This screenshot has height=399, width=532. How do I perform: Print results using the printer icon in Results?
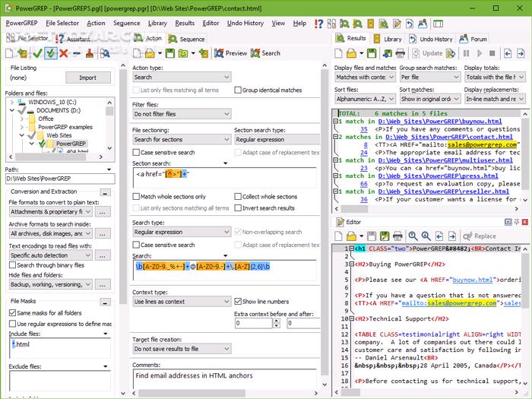(401, 53)
